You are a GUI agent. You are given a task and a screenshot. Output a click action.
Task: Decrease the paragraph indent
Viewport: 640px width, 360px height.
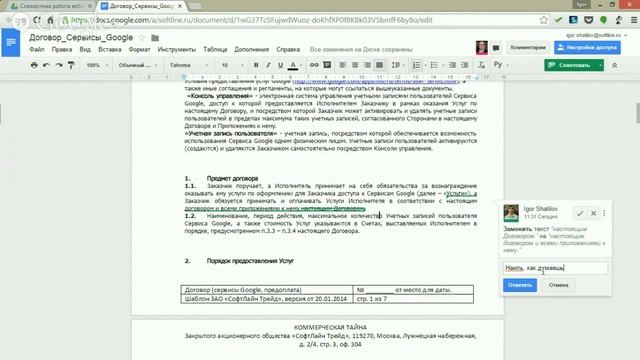[x=452, y=65]
